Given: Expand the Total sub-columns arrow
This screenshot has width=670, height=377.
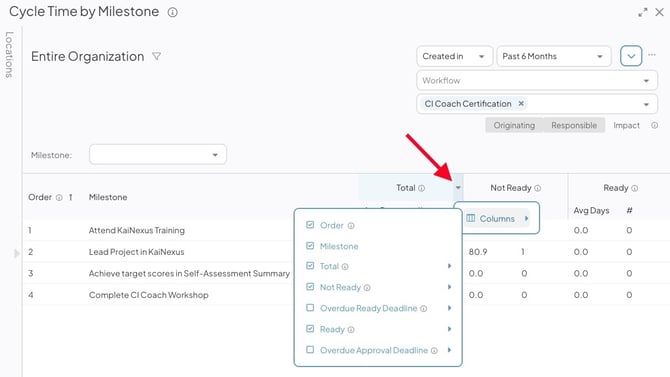Looking at the screenshot, I should (x=449, y=266).
